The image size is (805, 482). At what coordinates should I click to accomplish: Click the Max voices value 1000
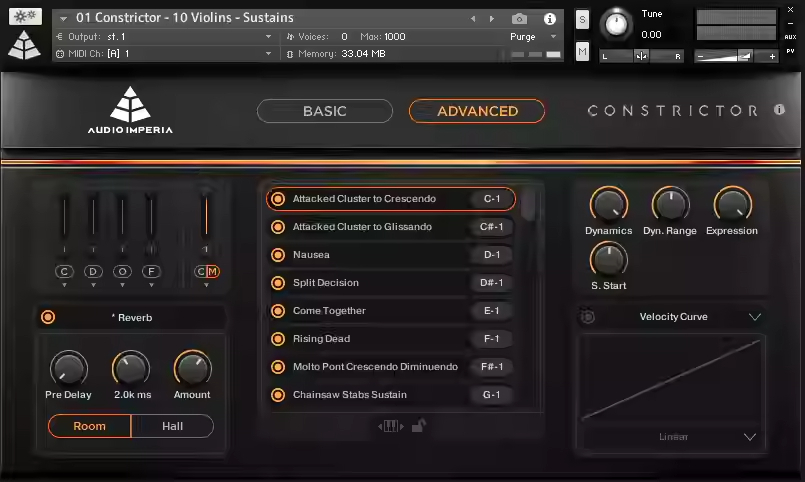(x=394, y=37)
